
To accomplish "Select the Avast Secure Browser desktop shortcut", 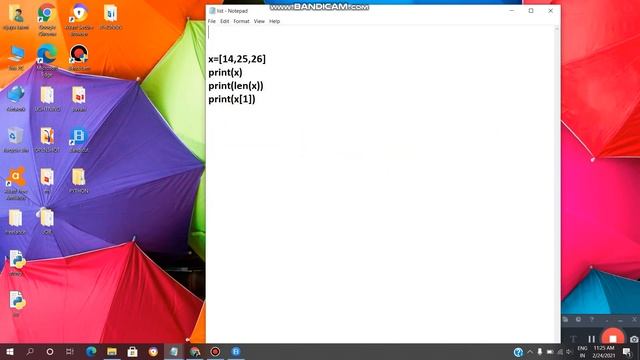I will (79, 20).
